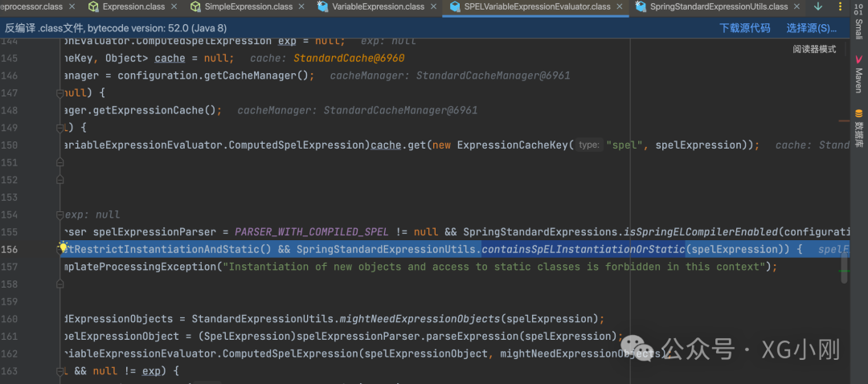Click the 选择源(S)... choose sources link
Screen dimensions: 868x384
tap(812, 28)
